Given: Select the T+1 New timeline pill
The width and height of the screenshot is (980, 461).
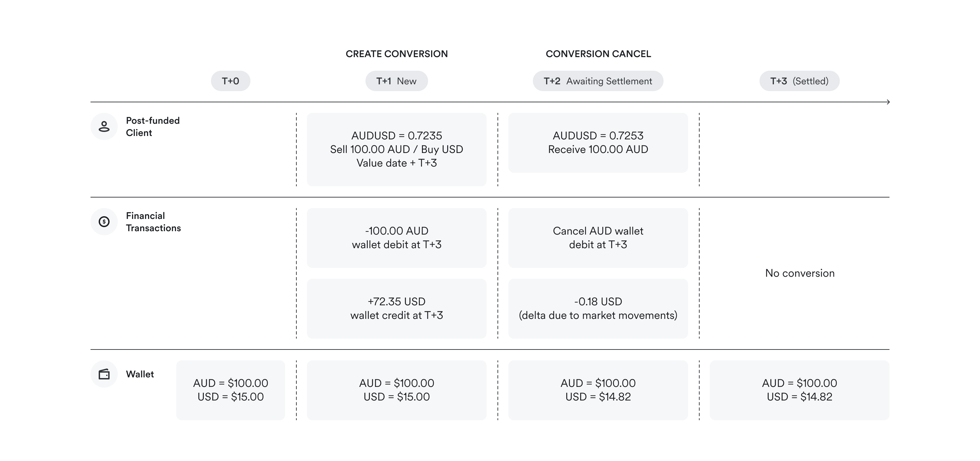Looking at the screenshot, I should pyautogui.click(x=396, y=81).
